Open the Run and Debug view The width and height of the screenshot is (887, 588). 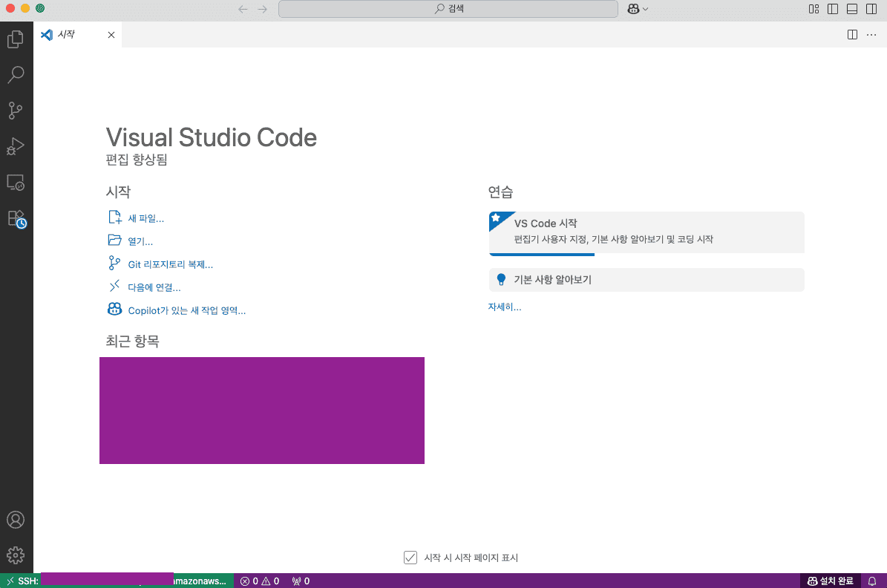16,146
